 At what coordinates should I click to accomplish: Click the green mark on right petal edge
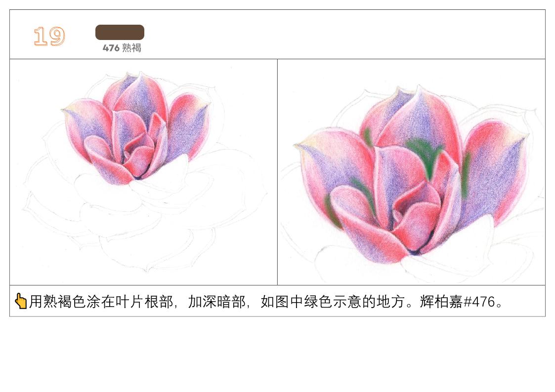tap(466, 175)
